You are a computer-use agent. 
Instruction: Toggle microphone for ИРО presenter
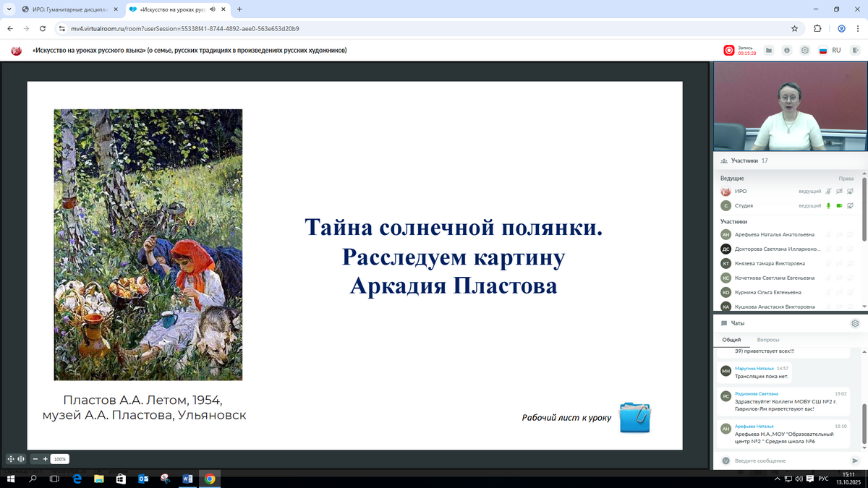tap(828, 192)
